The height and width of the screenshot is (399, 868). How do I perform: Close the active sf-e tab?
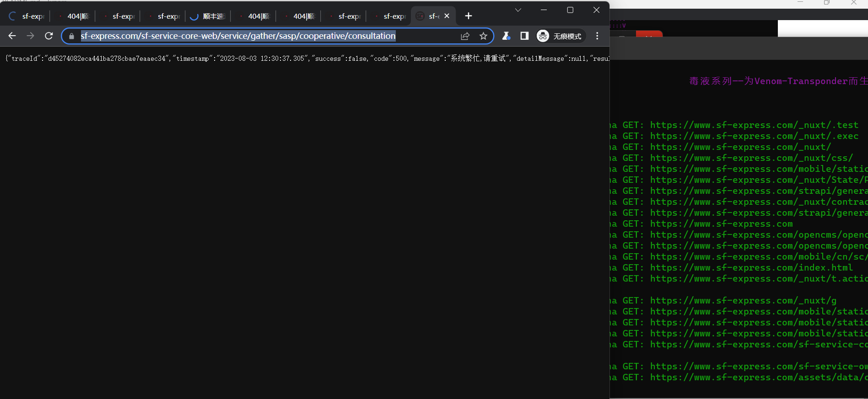447,16
